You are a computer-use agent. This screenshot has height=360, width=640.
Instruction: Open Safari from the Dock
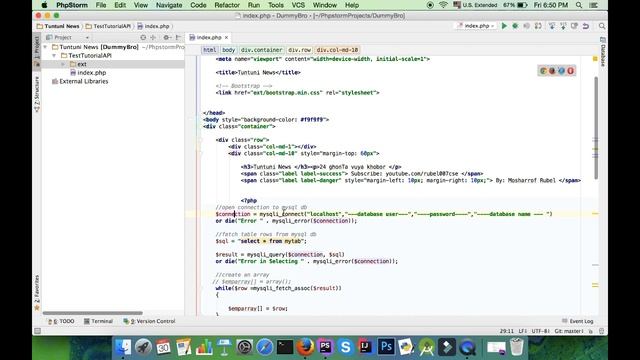click(x=264, y=347)
